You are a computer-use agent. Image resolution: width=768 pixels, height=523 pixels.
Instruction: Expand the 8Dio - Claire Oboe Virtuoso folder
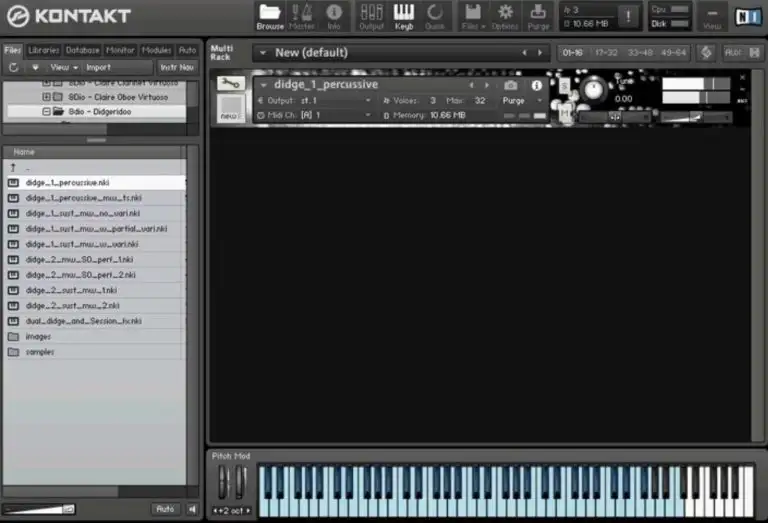(46, 97)
